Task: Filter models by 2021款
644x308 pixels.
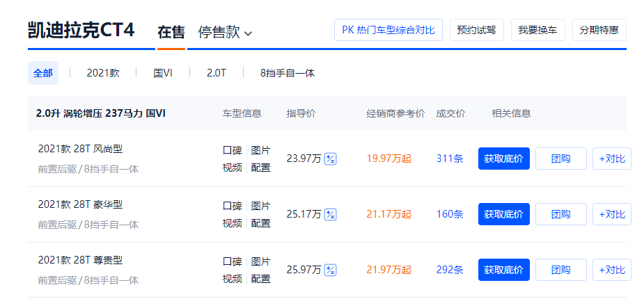Action: coord(103,73)
